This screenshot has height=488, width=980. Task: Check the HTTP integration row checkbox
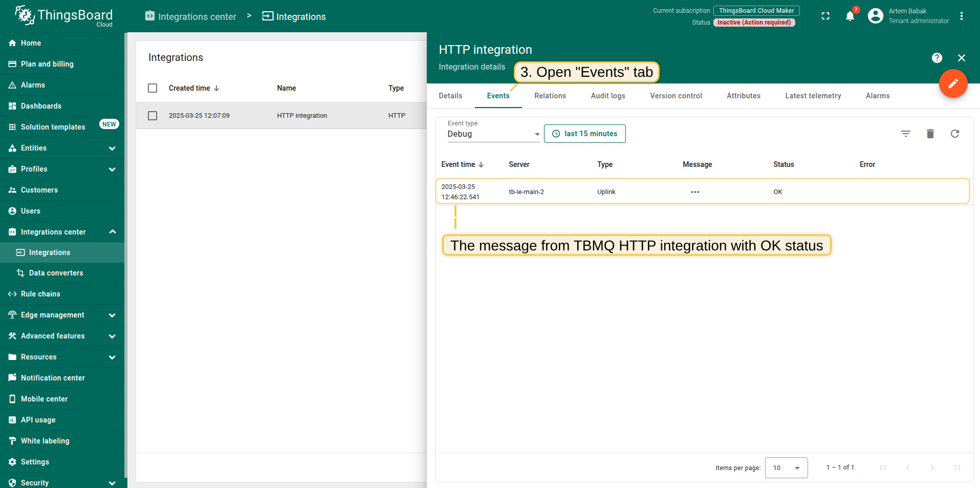coord(153,116)
